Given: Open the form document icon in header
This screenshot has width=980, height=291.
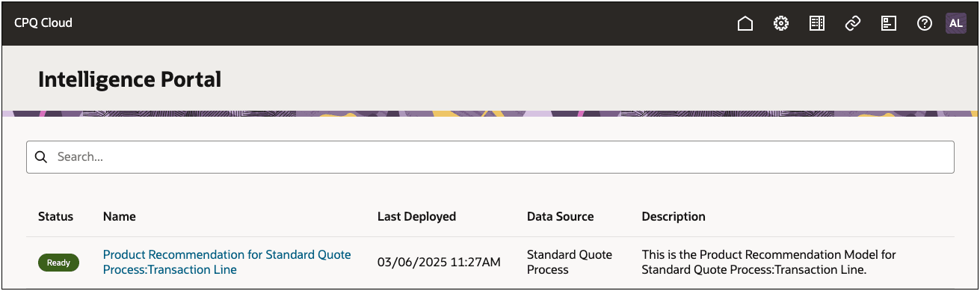Looking at the screenshot, I should [889, 23].
